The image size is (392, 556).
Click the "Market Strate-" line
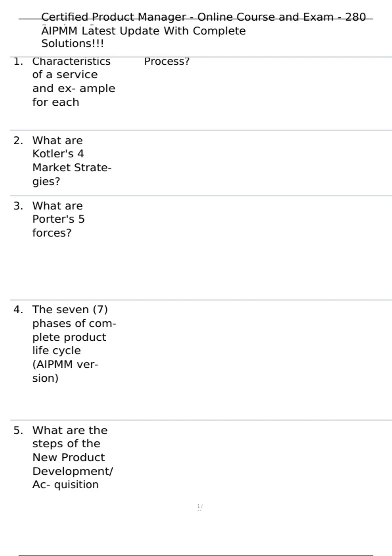(72, 167)
